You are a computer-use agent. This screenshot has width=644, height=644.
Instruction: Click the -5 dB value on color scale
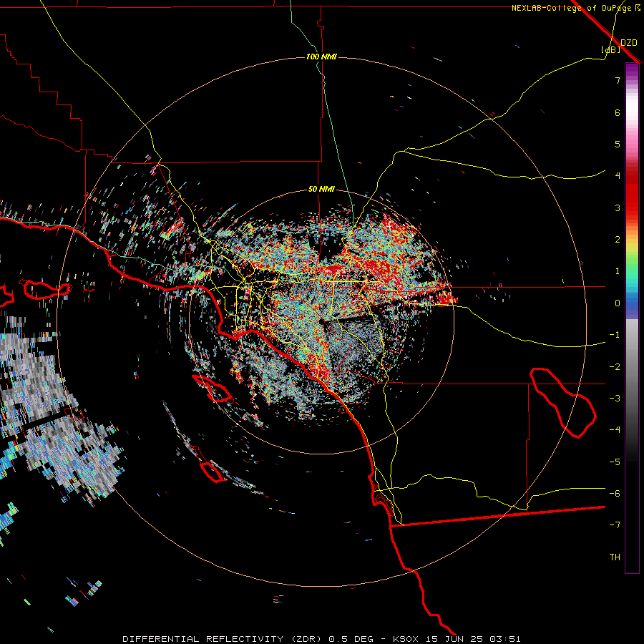[615, 462]
